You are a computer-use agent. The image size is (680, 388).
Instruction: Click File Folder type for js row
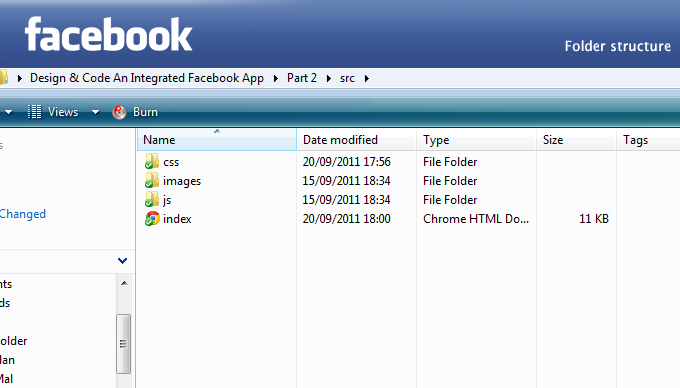pos(450,200)
